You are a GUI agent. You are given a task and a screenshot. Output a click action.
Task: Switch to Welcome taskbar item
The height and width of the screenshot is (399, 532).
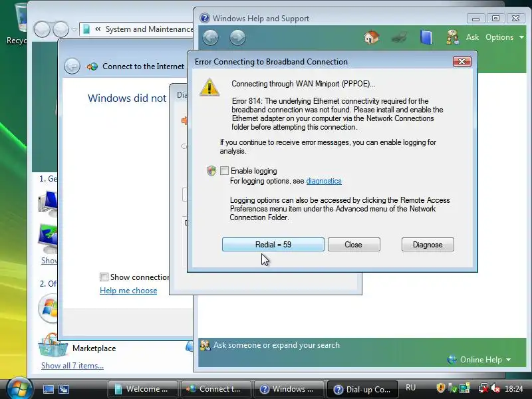[142, 389]
